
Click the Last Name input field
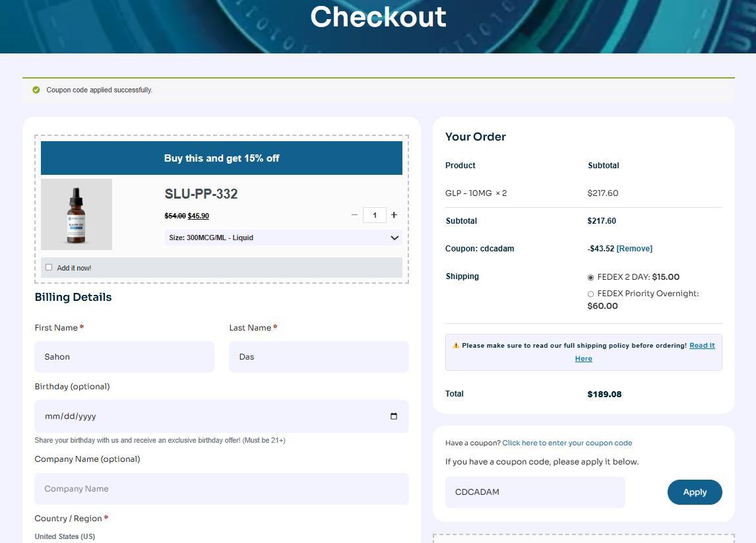click(x=319, y=357)
